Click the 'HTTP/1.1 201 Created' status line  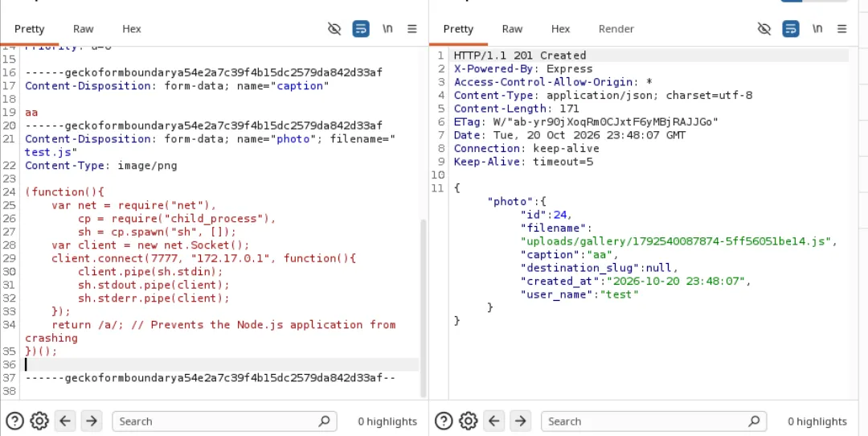point(520,56)
